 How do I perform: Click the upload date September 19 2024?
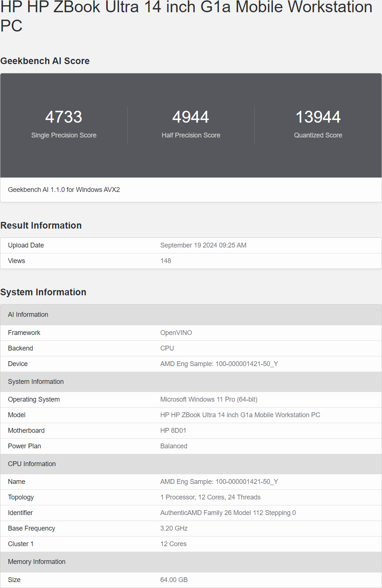pyautogui.click(x=203, y=245)
